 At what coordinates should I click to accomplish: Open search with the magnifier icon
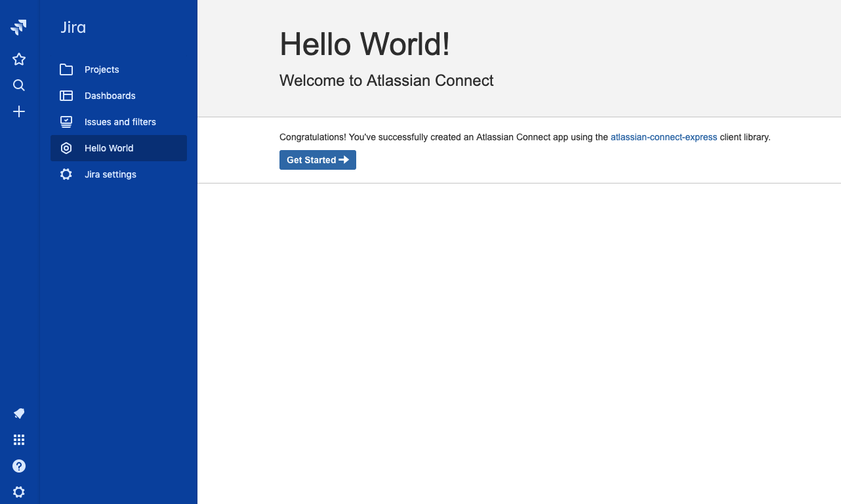[x=18, y=85]
